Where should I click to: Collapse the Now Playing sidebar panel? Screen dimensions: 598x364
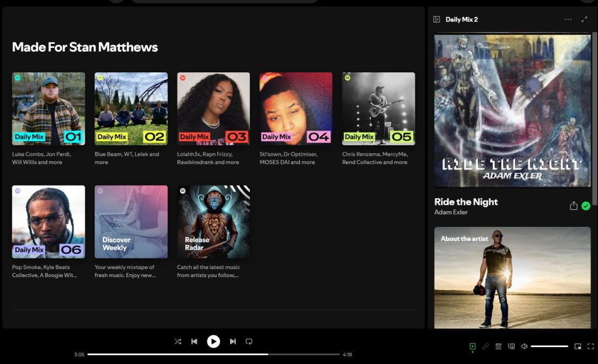(437, 19)
